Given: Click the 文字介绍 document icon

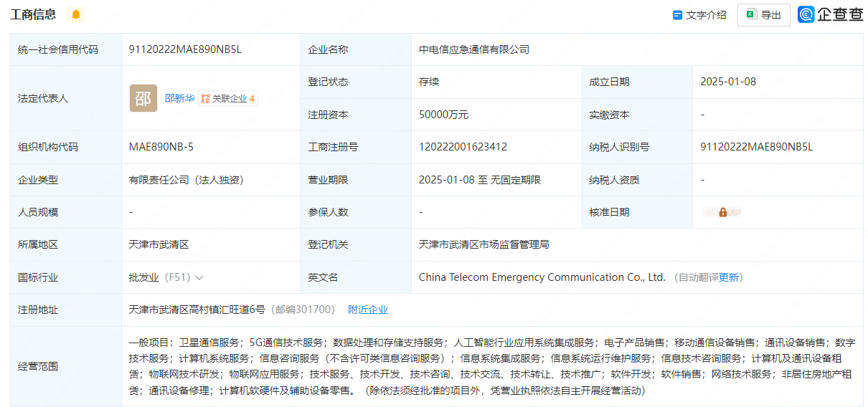Looking at the screenshot, I should click(x=677, y=14).
